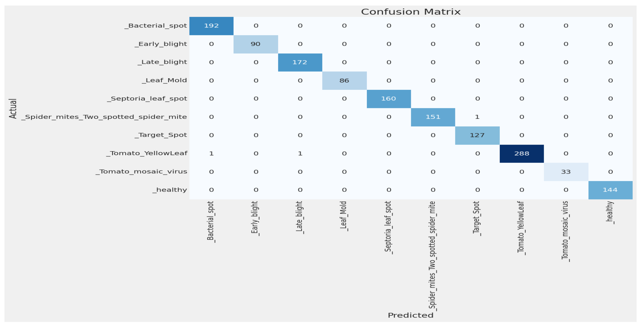Click the rotated _Leaf_Mold column label
The image size is (644, 328).
[344, 216]
